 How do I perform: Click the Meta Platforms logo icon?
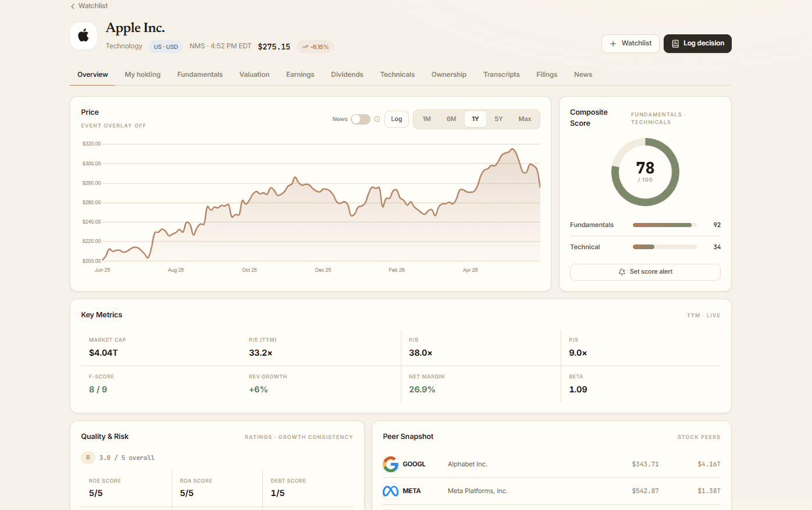coord(390,491)
